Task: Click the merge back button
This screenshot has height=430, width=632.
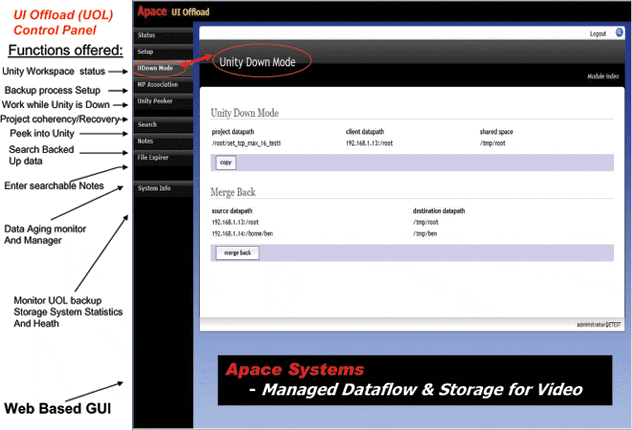Action: 237,253
